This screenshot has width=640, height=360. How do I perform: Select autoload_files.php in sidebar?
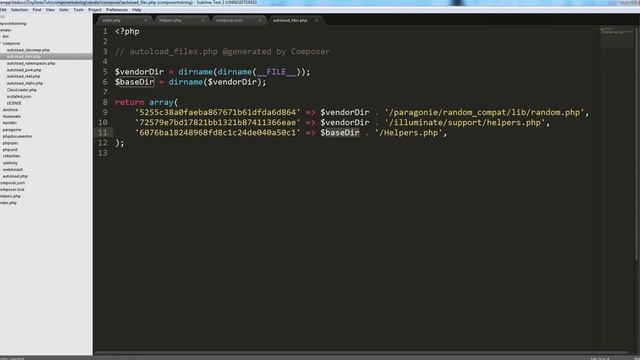point(24,56)
